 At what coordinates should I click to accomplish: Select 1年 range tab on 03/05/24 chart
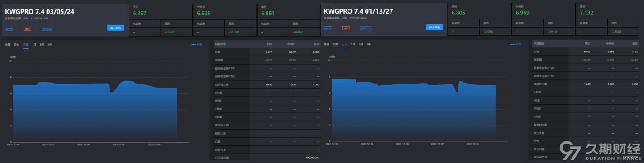(50, 44)
